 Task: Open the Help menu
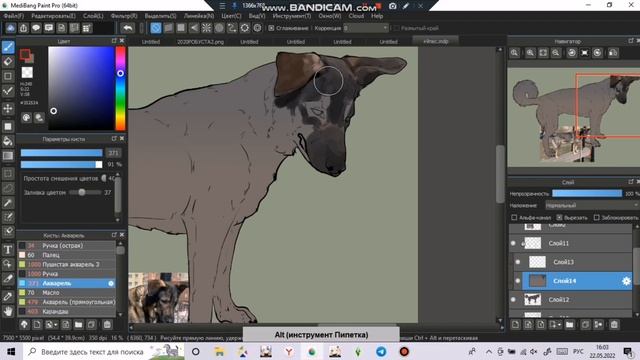[377, 16]
